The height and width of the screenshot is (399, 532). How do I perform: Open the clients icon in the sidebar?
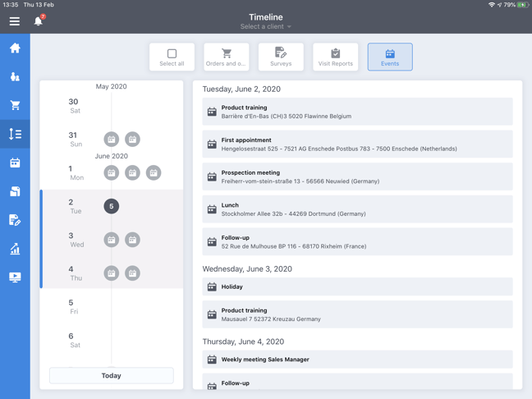pos(15,77)
